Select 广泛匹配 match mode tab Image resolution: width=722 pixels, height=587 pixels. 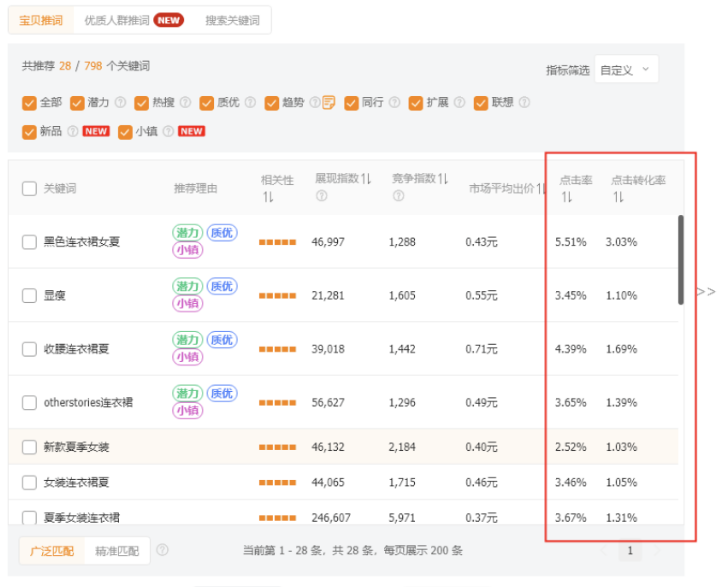pyautogui.click(x=52, y=551)
